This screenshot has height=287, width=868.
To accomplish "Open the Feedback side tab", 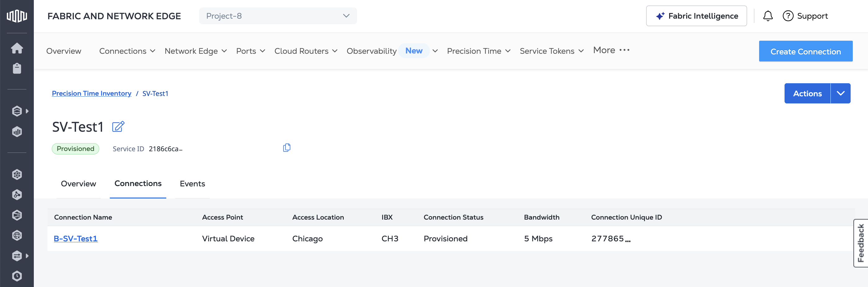I will click(861, 243).
